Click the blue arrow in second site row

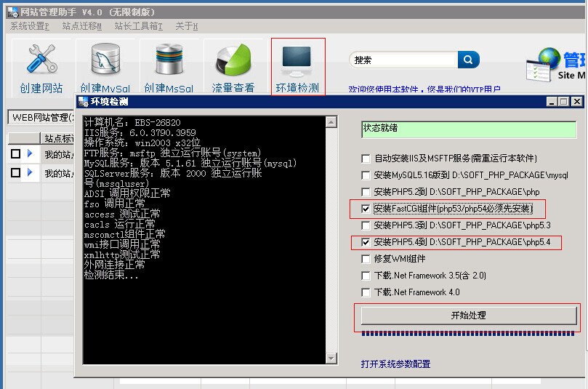click(30, 173)
